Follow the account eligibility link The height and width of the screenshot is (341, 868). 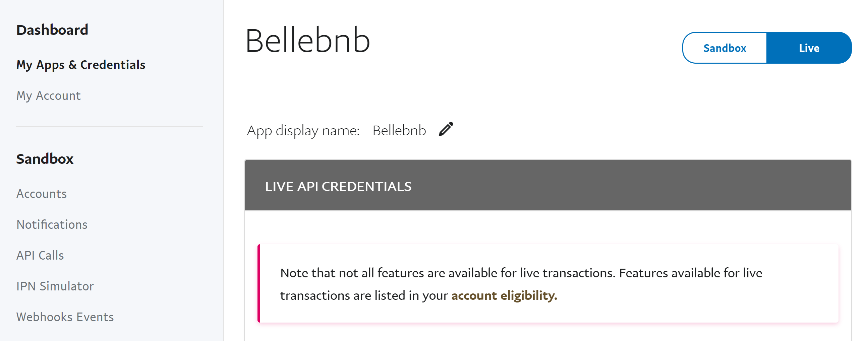point(504,295)
